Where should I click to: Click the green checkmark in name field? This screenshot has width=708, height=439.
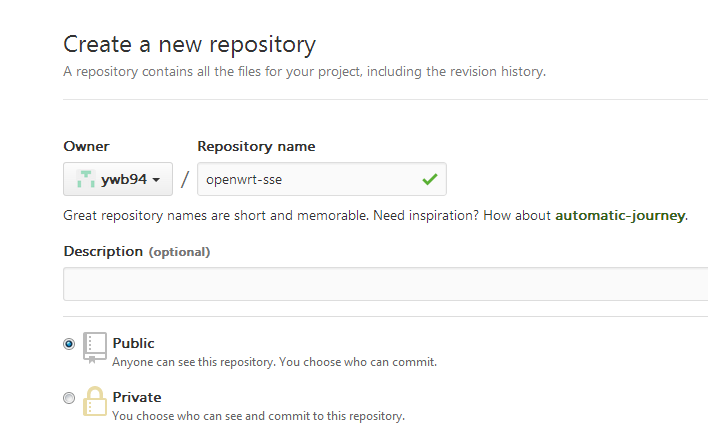coord(430,179)
